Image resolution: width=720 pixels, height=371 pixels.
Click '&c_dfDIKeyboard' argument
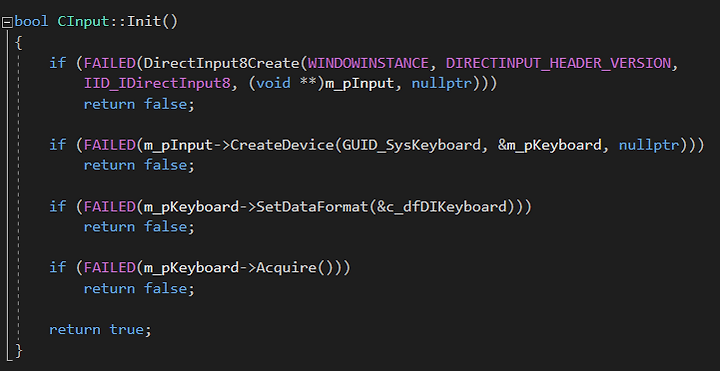[x=441, y=207]
